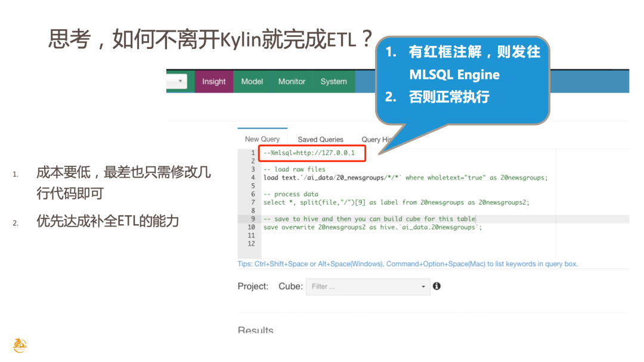Click the Project: label
Image resolution: width=644 pixels, height=362 pixels.
coord(253,286)
